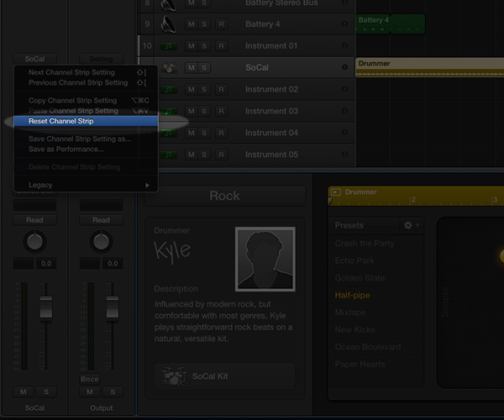Solo the Output channel strip

(x=113, y=391)
